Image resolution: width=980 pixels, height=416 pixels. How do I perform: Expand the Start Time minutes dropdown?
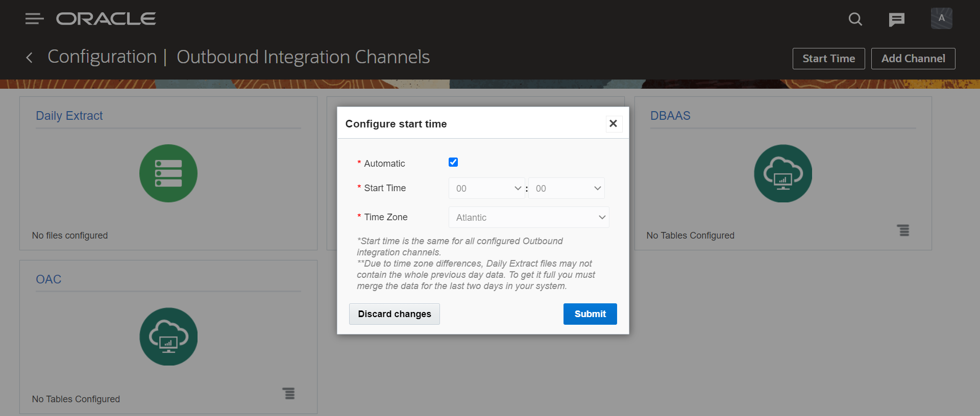[566, 188]
